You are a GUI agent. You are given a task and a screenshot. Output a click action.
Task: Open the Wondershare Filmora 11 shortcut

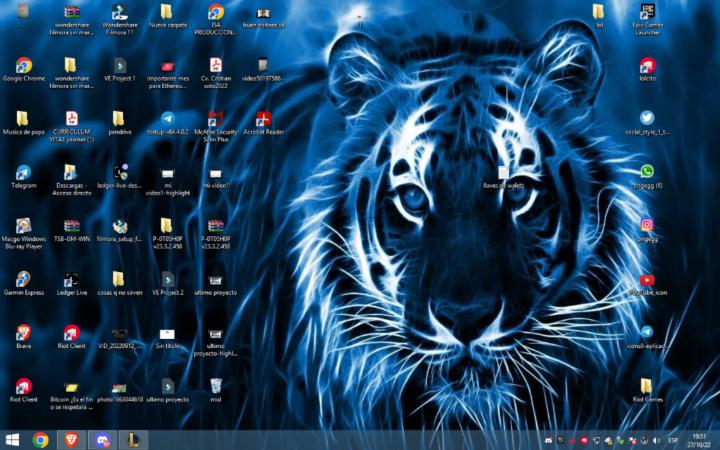pyautogui.click(x=120, y=13)
